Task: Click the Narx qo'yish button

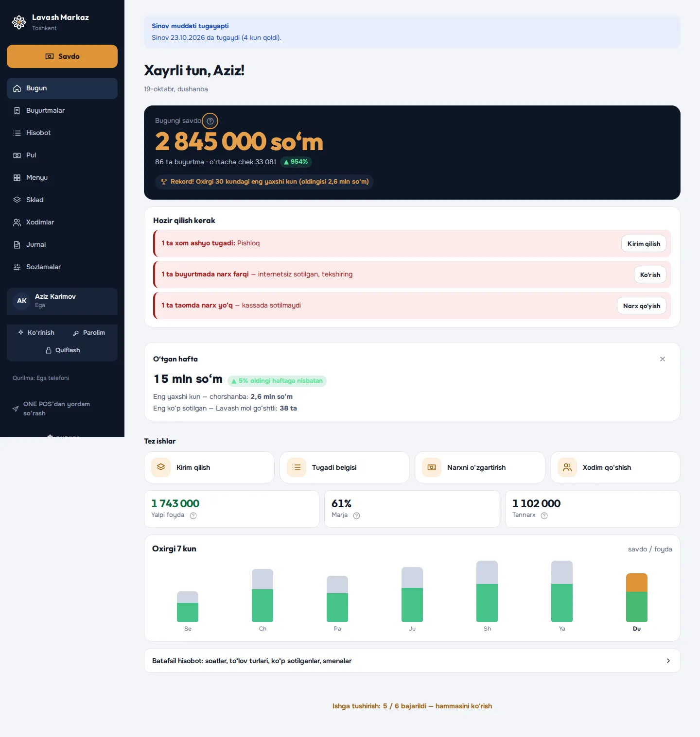Action: [x=641, y=306]
